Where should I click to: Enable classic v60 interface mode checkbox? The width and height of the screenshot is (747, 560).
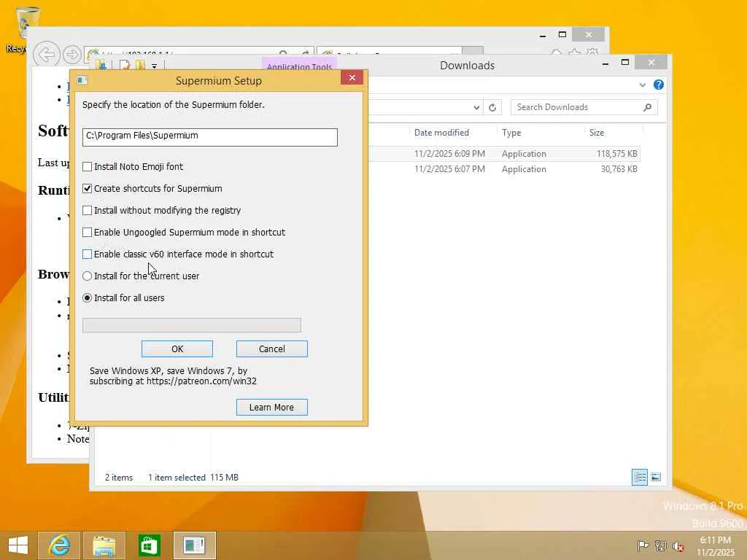pos(88,254)
